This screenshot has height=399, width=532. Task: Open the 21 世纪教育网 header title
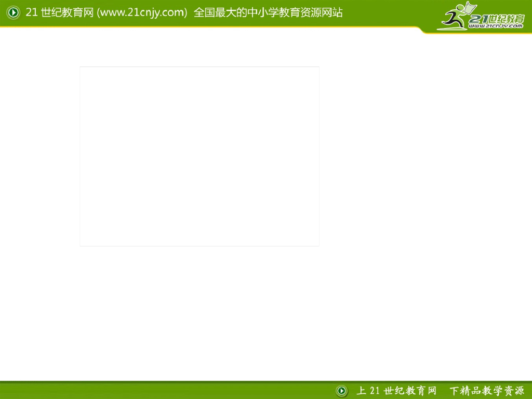[x=60, y=12]
